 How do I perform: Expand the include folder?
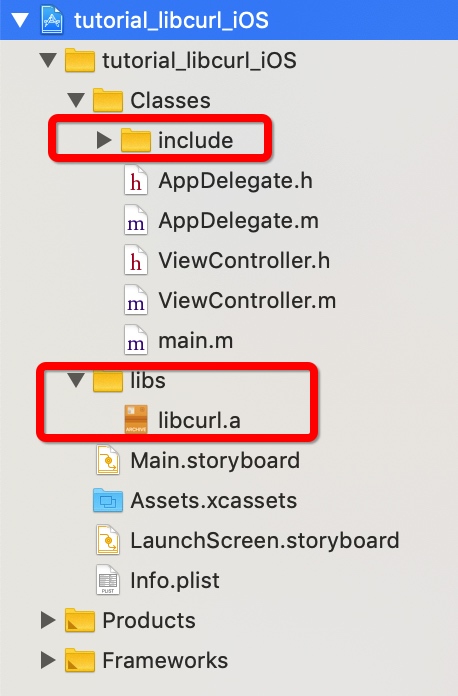coord(104,140)
